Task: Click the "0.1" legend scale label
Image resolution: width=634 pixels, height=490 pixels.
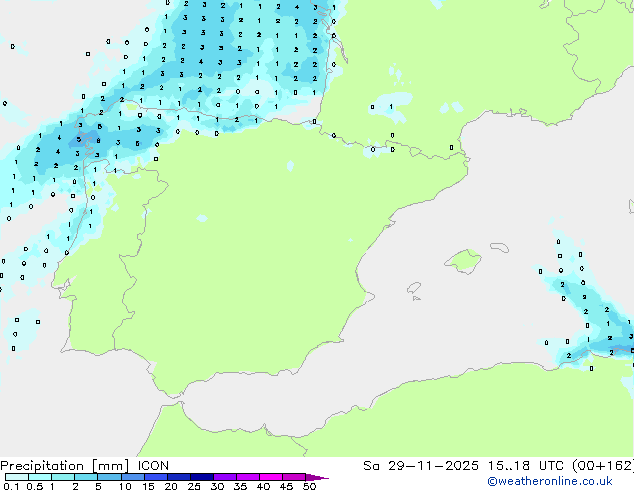Action: click(11, 486)
